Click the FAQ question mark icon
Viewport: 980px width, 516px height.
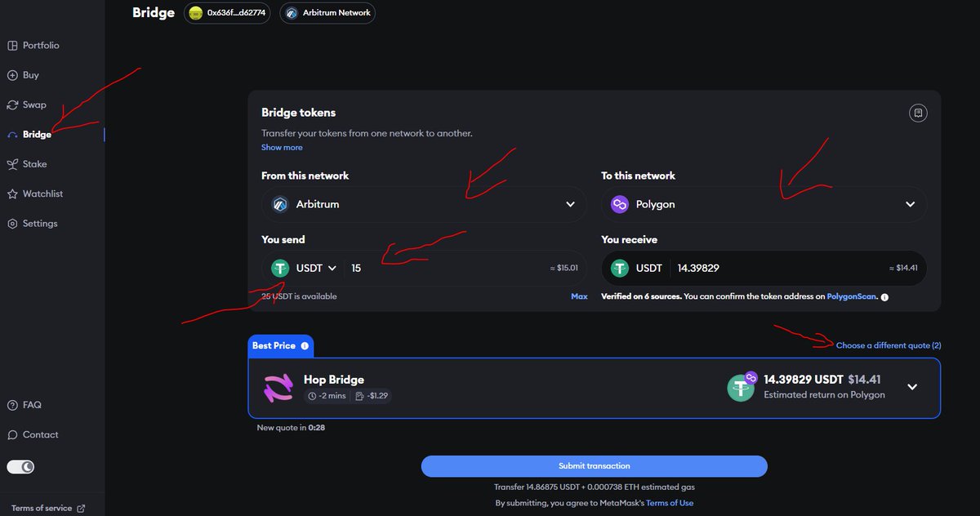[12, 405]
